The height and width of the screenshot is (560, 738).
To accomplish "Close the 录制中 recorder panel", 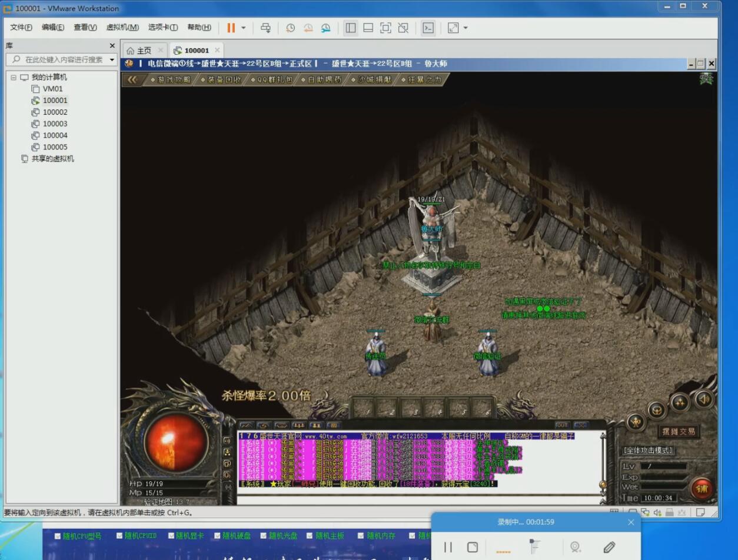I will point(631,522).
